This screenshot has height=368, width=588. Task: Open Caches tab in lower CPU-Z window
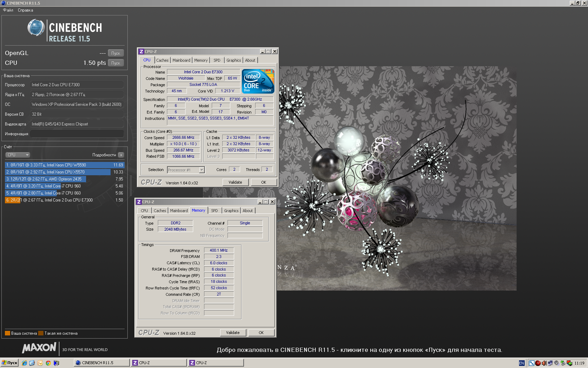coord(160,211)
